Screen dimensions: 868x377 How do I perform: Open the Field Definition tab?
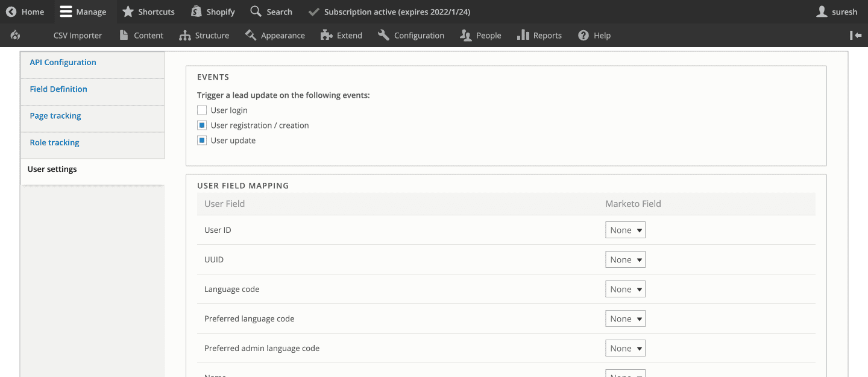(x=58, y=89)
